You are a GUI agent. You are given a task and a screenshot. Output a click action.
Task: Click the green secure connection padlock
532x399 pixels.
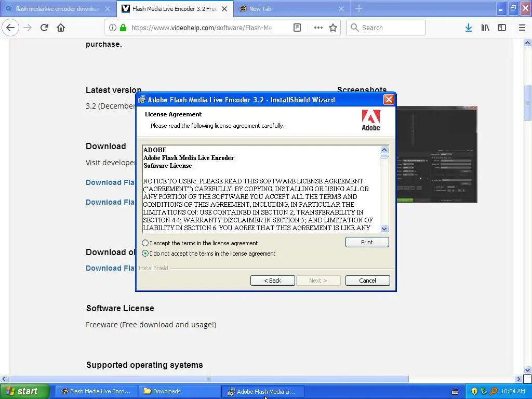point(123,28)
